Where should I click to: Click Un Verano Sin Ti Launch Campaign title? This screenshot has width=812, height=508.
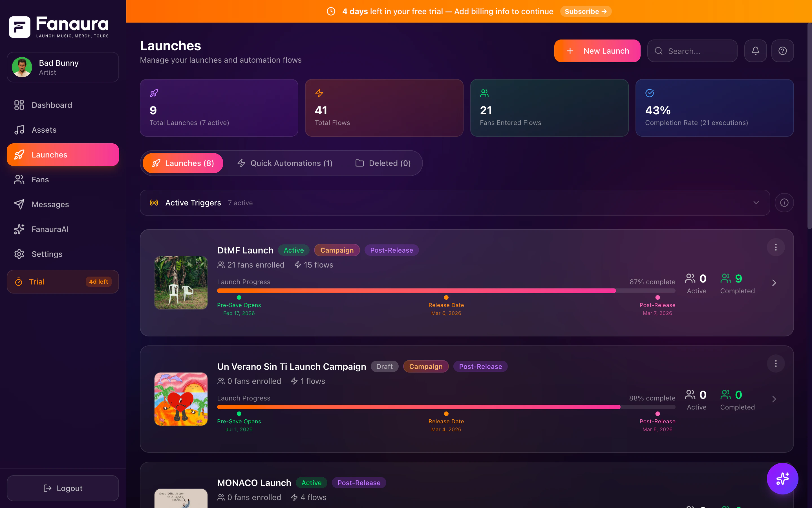pos(292,366)
